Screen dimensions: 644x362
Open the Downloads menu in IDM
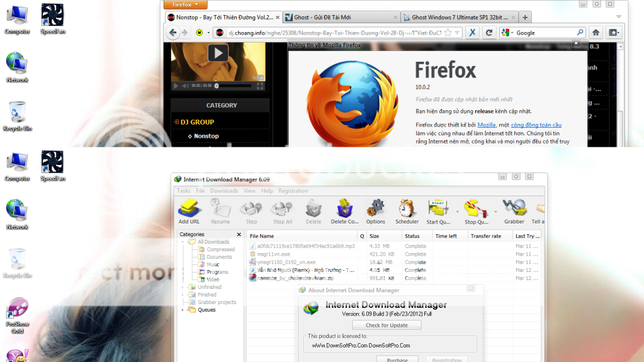pyautogui.click(x=224, y=191)
